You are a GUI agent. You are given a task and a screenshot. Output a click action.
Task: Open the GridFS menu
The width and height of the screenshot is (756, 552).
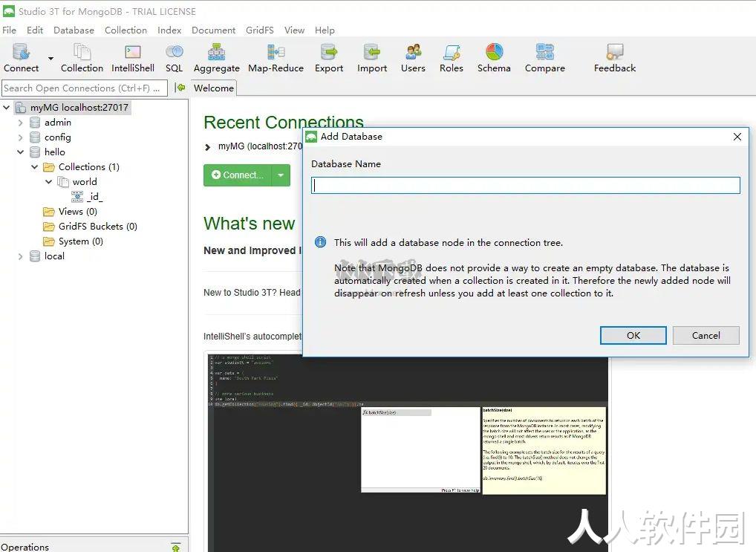click(260, 30)
